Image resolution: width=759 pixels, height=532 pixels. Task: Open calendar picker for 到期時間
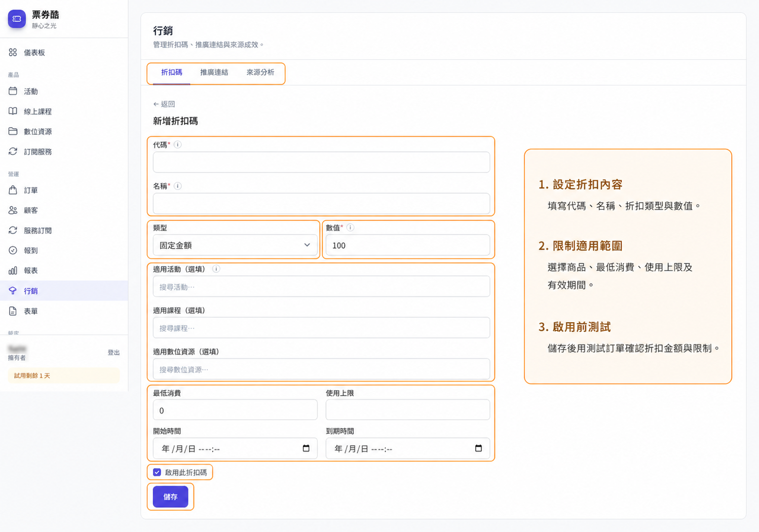tap(478, 448)
